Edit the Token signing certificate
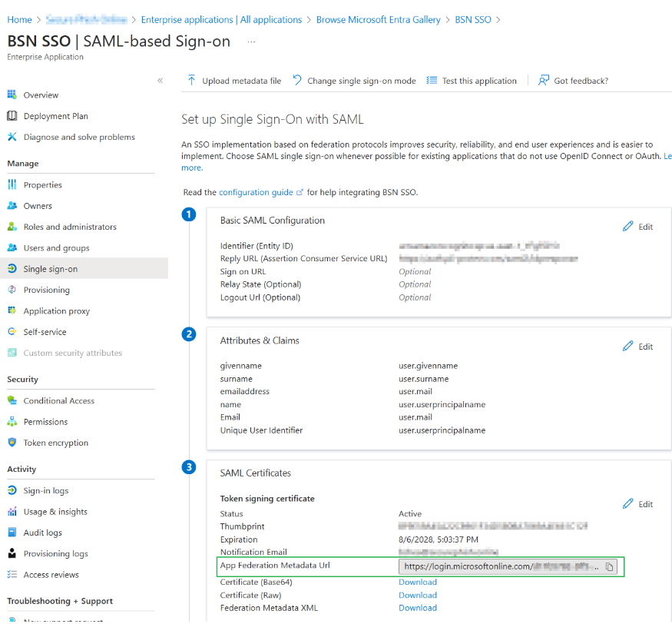Viewport: 672px width, 624px height. 637,503
